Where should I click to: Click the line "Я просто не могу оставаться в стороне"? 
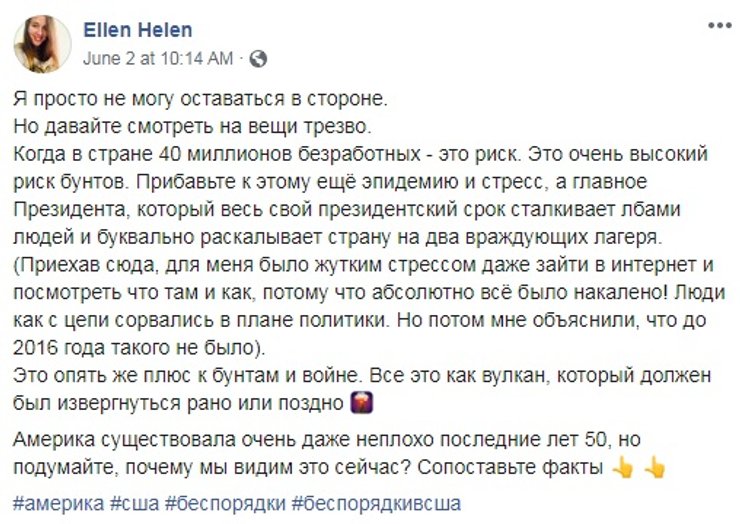pyautogui.click(x=200, y=100)
